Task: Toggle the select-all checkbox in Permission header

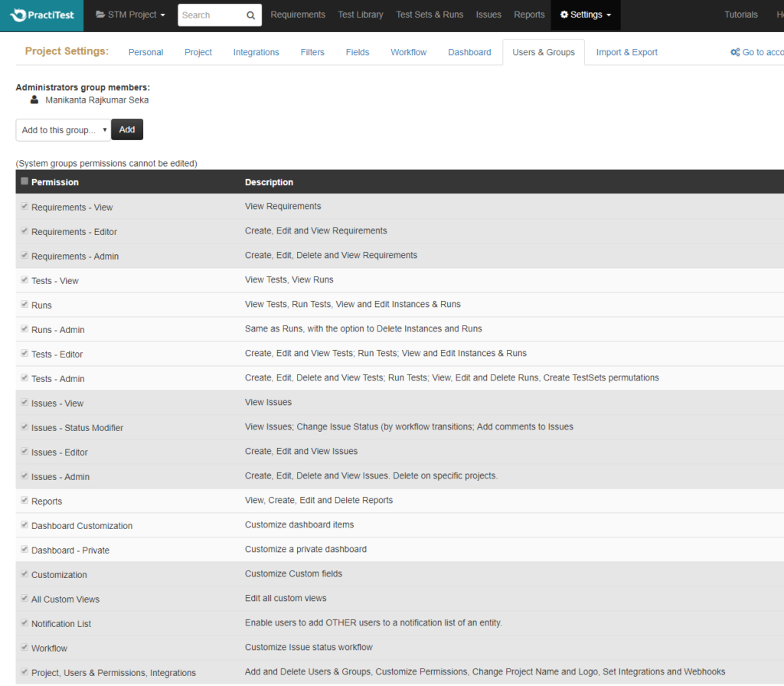Action: coord(24,181)
